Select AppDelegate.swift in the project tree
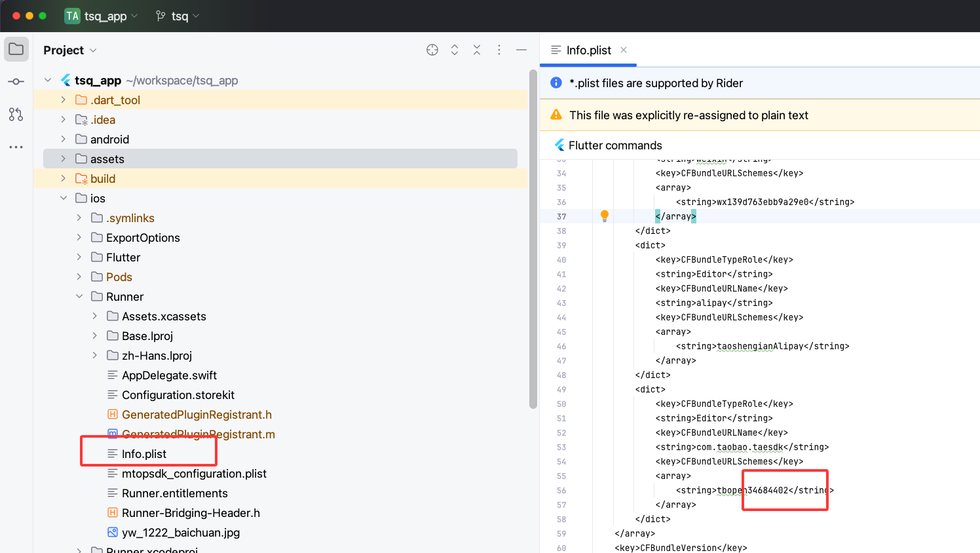The width and height of the screenshot is (980, 553). 169,375
